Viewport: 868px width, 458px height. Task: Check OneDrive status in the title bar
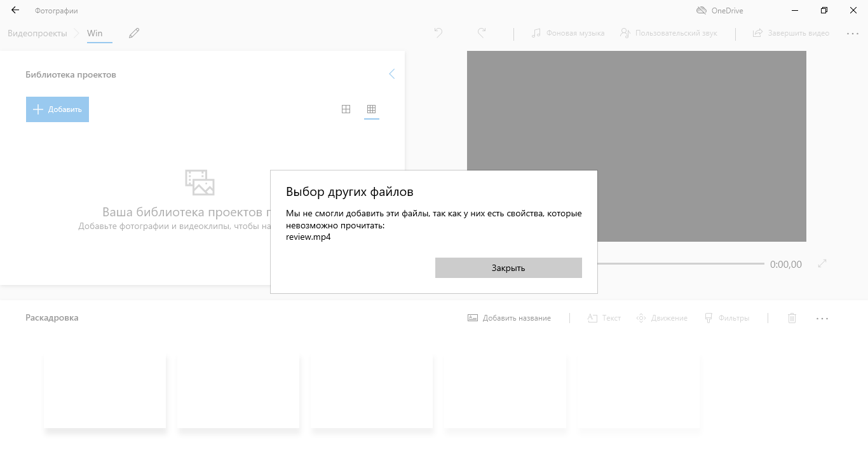point(719,11)
